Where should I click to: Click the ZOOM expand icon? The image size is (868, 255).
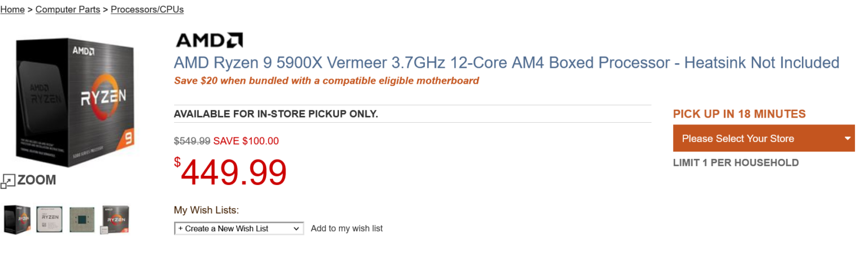tap(8, 181)
